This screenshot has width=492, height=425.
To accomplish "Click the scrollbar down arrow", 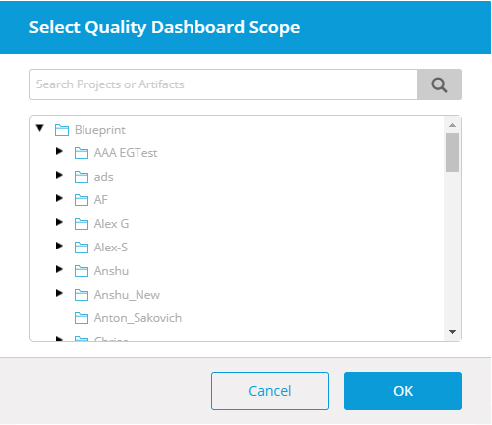I will click(452, 332).
